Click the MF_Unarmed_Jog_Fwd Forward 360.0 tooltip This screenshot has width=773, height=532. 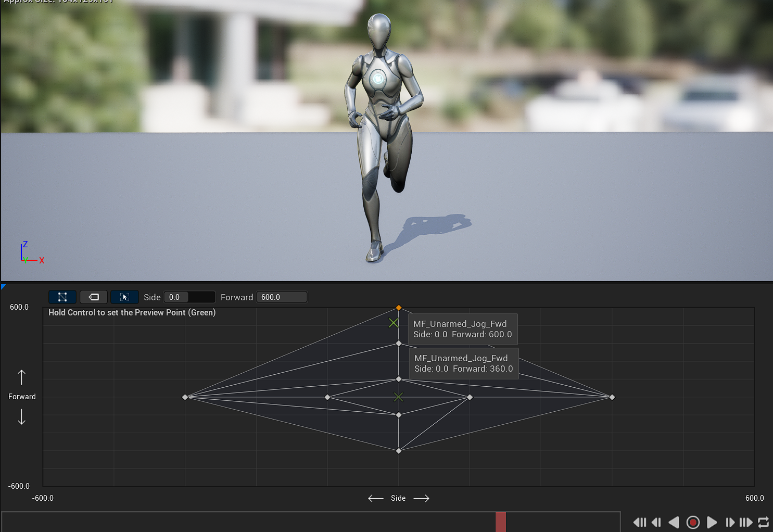point(464,363)
